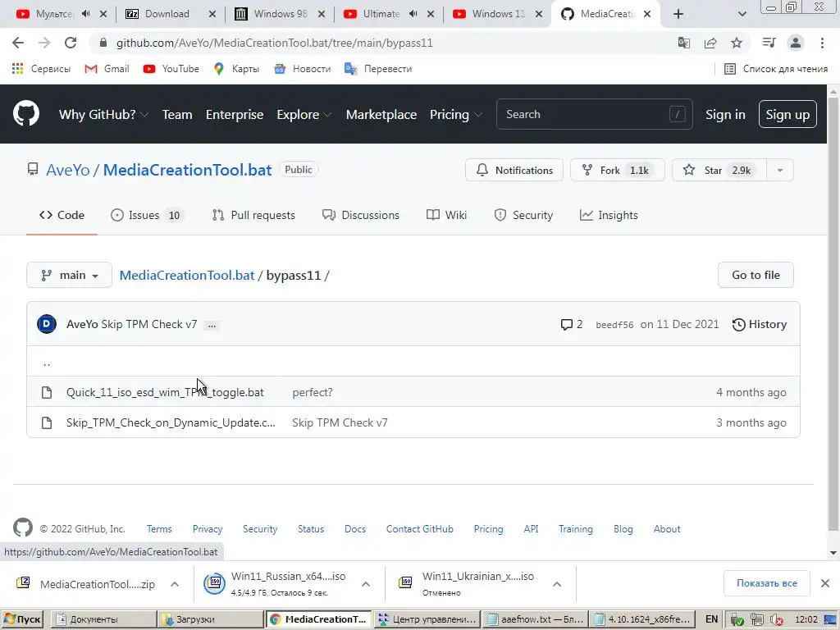840x630 pixels.
Task: Switch to Security repository tab
Action: point(523,215)
